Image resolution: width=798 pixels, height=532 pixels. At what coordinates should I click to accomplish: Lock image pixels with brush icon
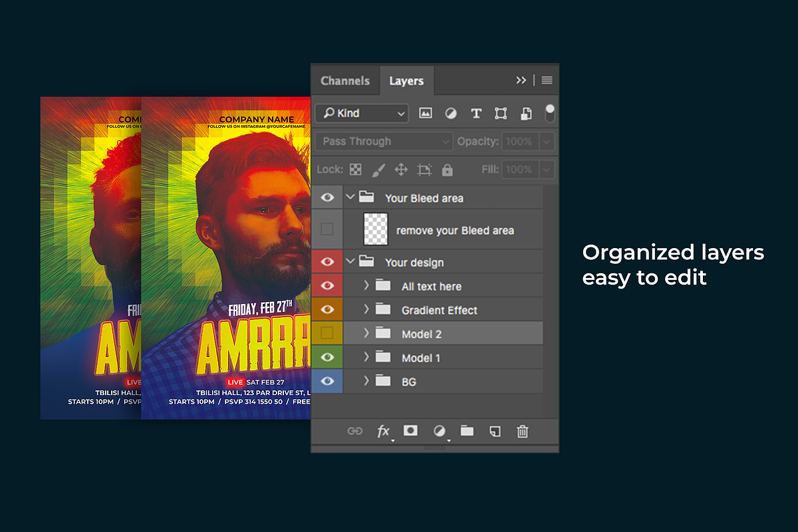[378, 170]
